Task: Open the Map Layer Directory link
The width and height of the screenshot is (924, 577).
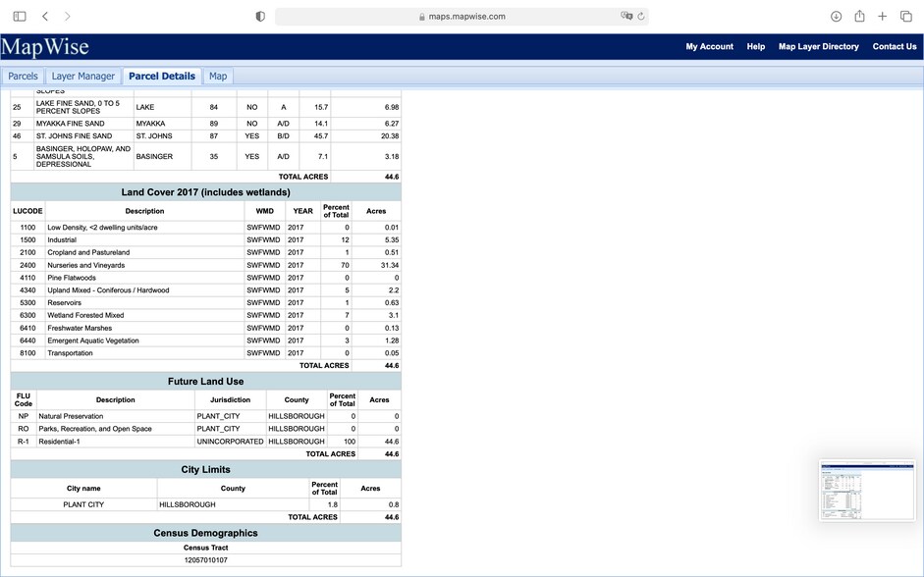Action: tap(818, 47)
